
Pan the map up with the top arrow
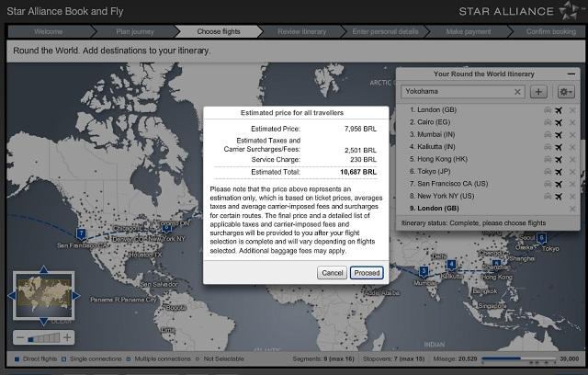[44, 269]
